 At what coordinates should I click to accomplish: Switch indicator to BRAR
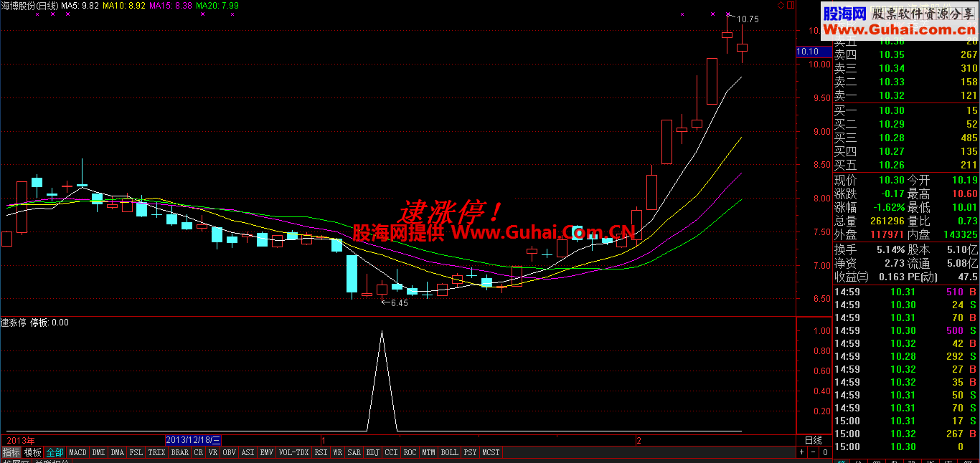point(179,452)
